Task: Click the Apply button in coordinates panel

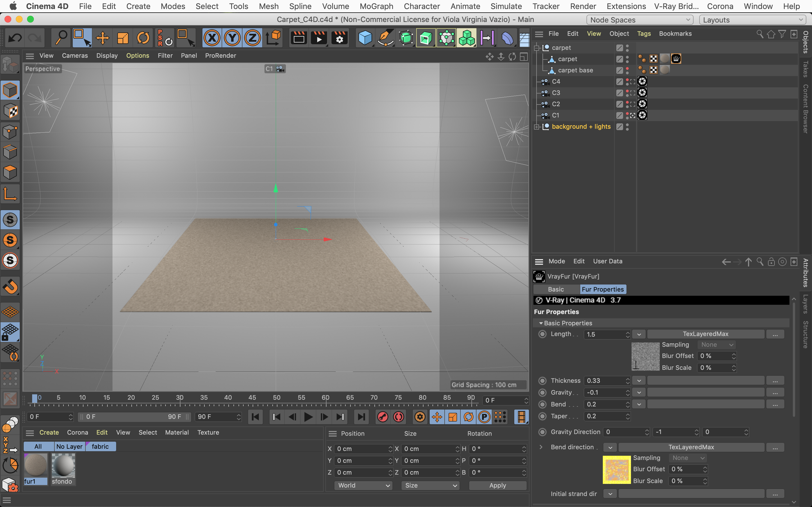Action: [497, 485]
